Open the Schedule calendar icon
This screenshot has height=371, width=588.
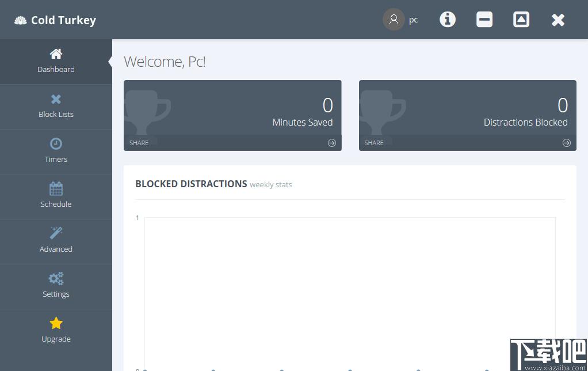coord(56,188)
